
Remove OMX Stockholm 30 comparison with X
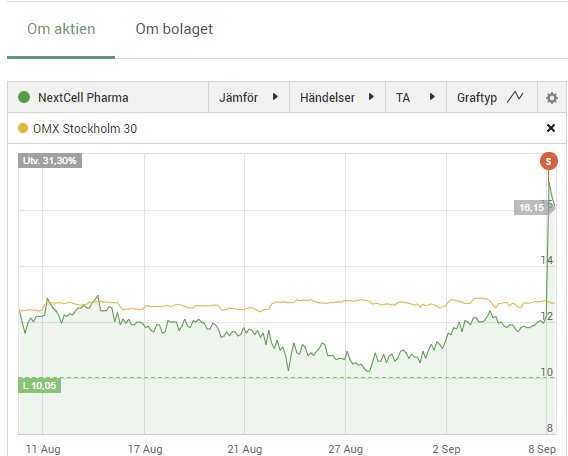pos(551,128)
